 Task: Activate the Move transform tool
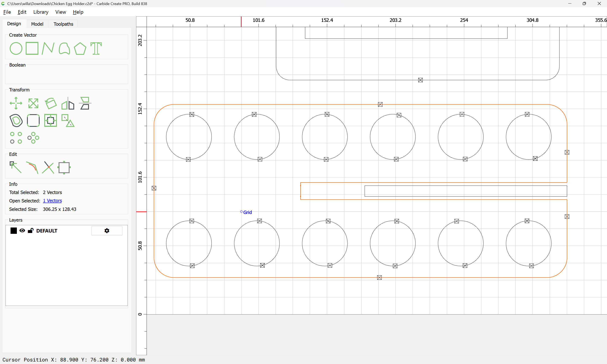[x=16, y=103]
